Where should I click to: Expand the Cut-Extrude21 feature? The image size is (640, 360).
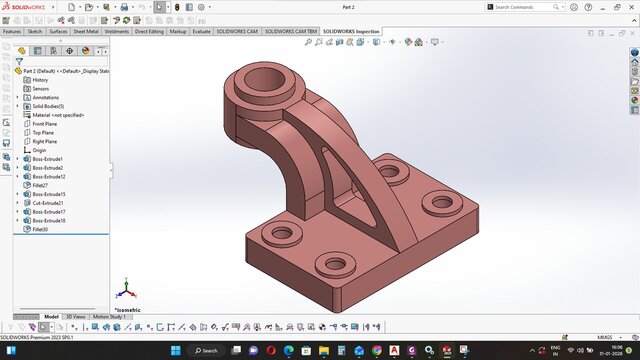pyautogui.click(x=18, y=203)
